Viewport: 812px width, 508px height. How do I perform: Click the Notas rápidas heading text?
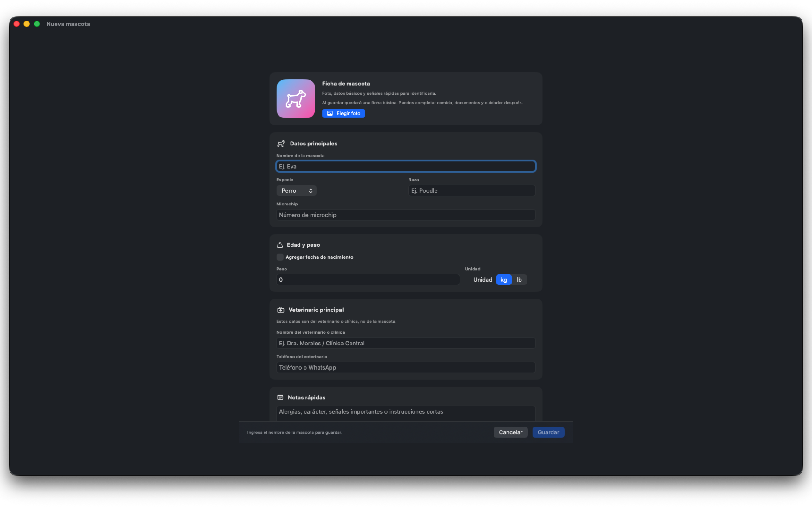(306, 398)
